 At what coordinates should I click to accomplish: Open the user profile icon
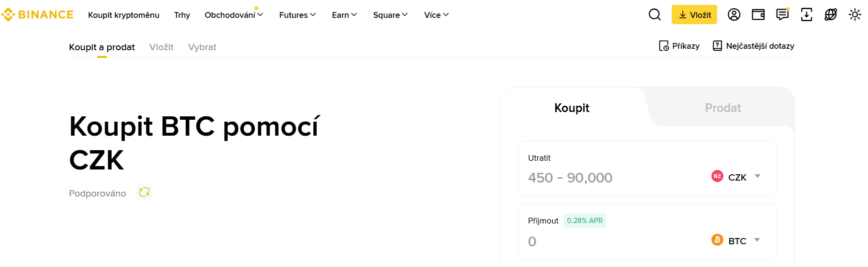pos(734,15)
